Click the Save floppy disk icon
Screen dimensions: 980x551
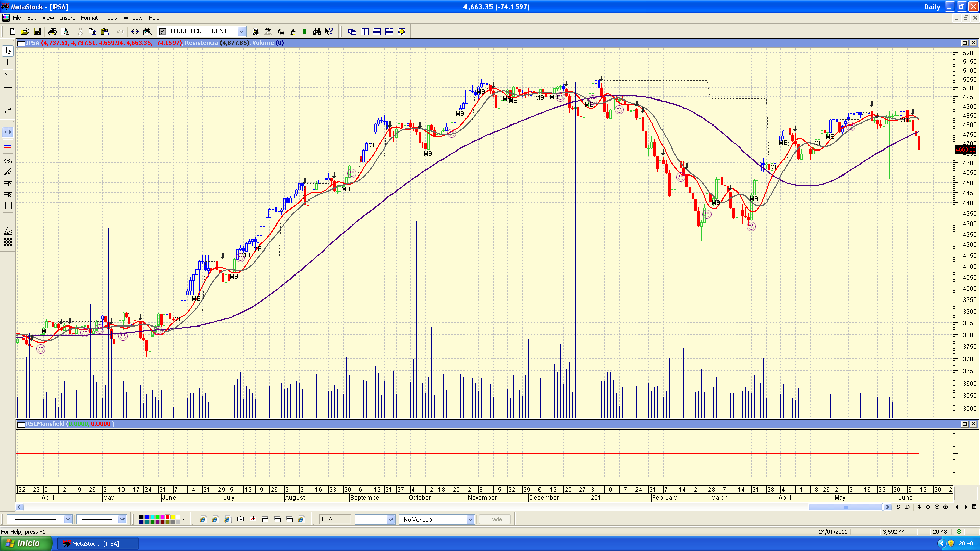37,32
